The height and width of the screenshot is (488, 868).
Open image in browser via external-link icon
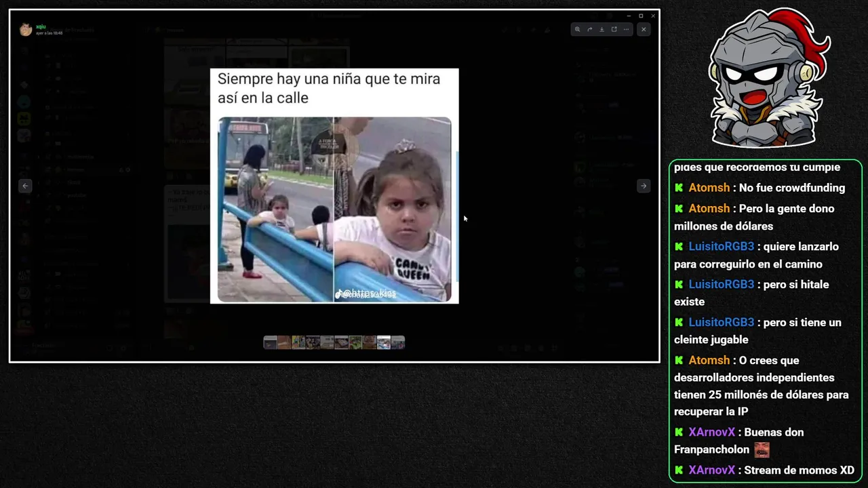[x=614, y=29]
